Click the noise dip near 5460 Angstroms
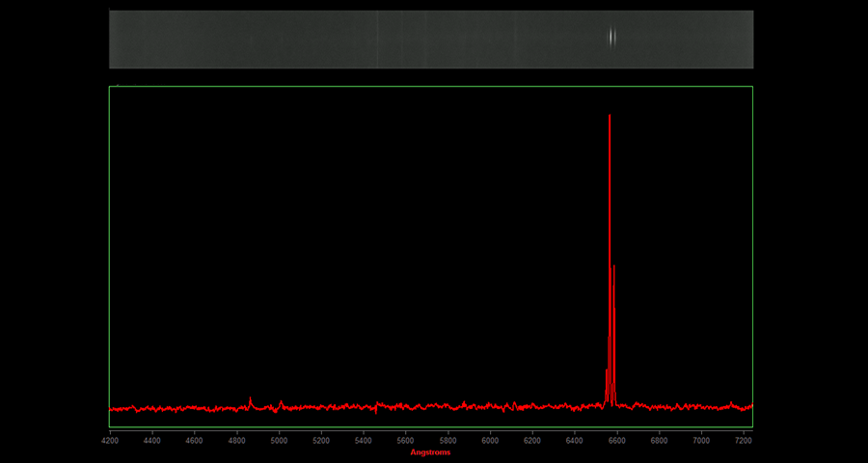868x463 pixels. click(x=376, y=412)
